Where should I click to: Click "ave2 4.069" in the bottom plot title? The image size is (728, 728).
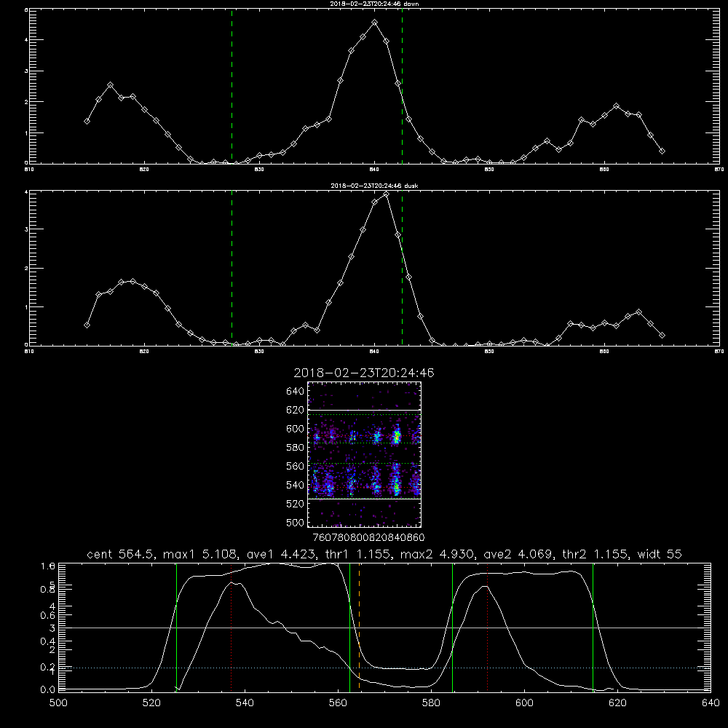(x=518, y=554)
